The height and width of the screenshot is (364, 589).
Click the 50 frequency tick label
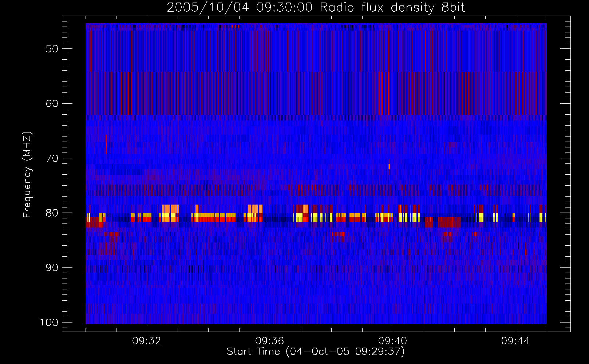52,49
